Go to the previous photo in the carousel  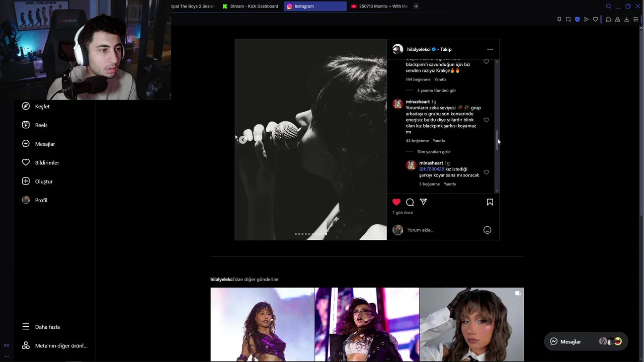pos(243,140)
